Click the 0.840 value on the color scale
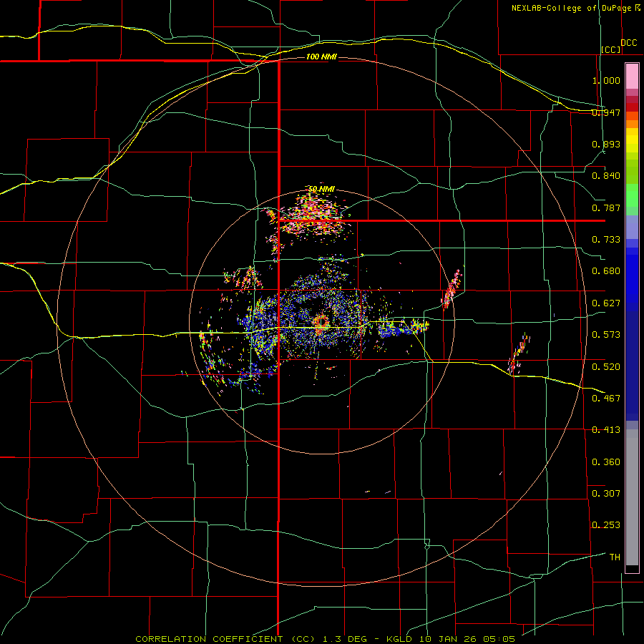This screenshot has height=644, width=644. 606,176
